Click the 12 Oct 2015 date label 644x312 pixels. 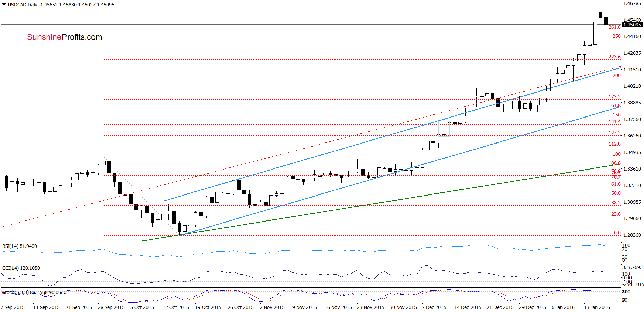[176, 307]
